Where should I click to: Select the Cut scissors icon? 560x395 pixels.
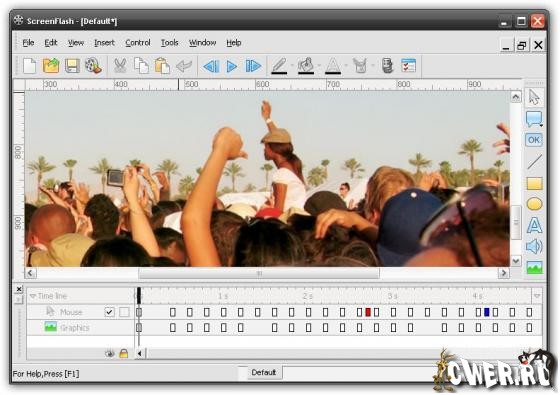(120, 66)
